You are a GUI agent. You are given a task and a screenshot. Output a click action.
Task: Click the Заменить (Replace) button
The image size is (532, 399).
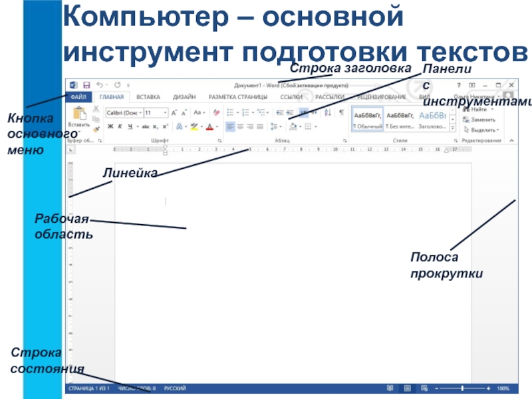pyautogui.click(x=479, y=120)
